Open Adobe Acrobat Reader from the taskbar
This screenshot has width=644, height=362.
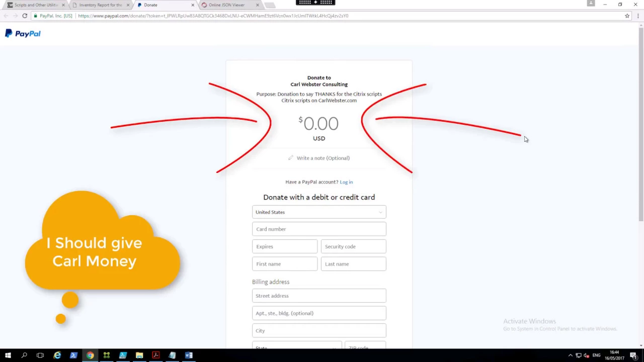tap(155, 355)
